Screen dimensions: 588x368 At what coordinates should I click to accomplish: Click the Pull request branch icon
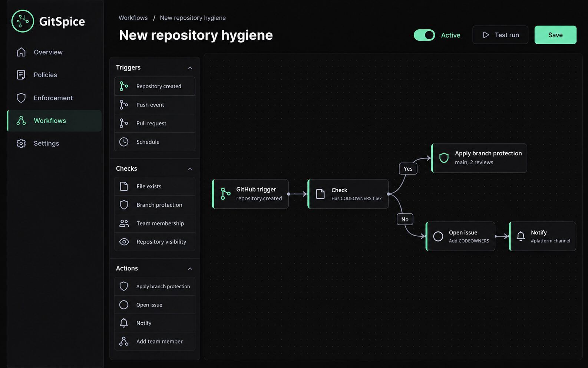(x=124, y=123)
